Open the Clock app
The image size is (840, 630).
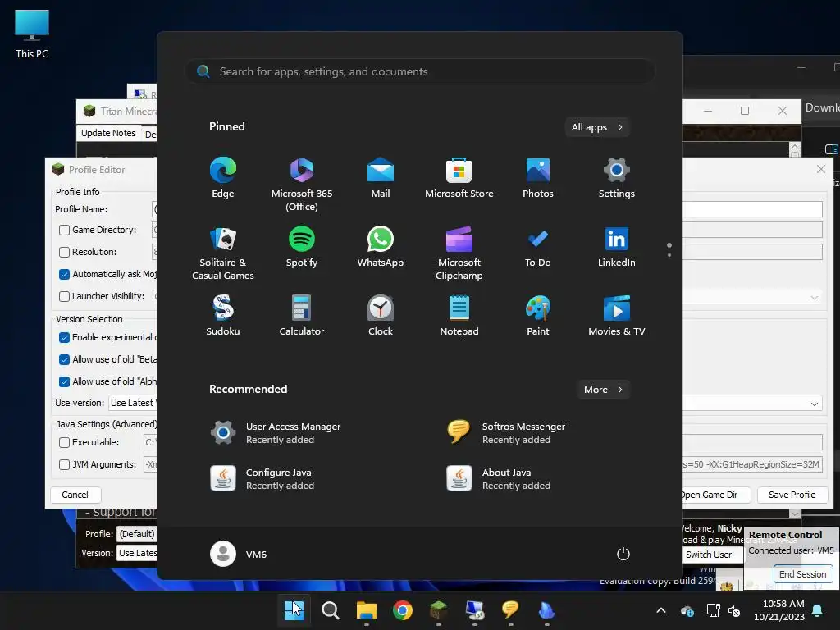pyautogui.click(x=381, y=316)
